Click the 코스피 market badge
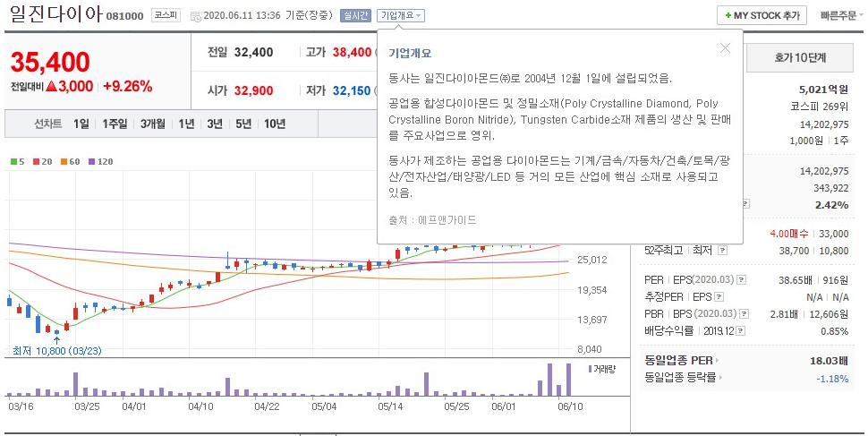Viewport: 868px width, 436px height. click(166, 15)
